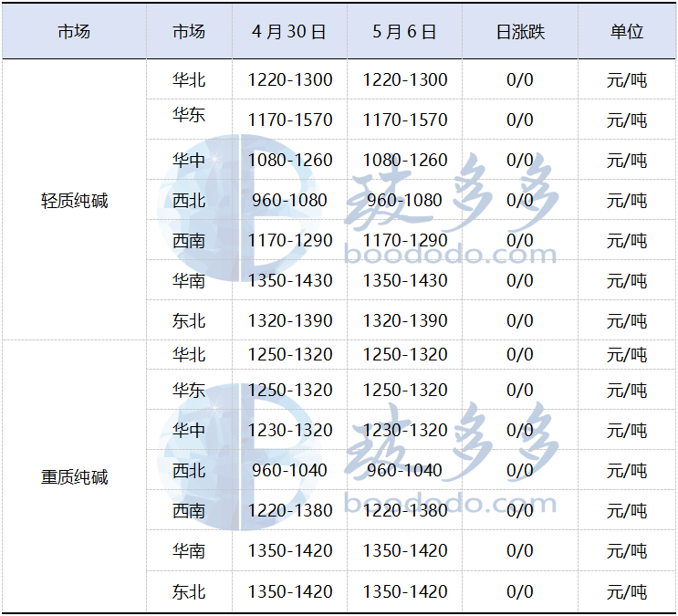Select 西南 region cell under 重质纯碱
The image size is (678, 616).
189,511
